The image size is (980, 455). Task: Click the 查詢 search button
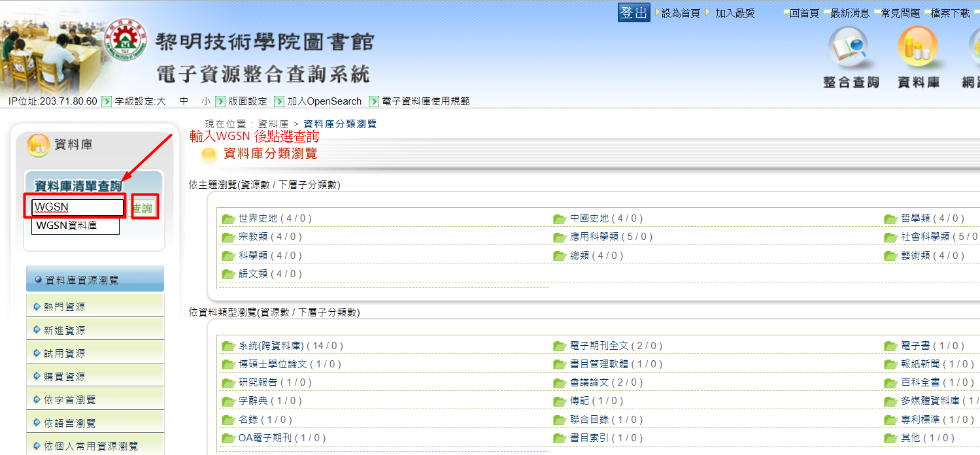pyautogui.click(x=143, y=209)
